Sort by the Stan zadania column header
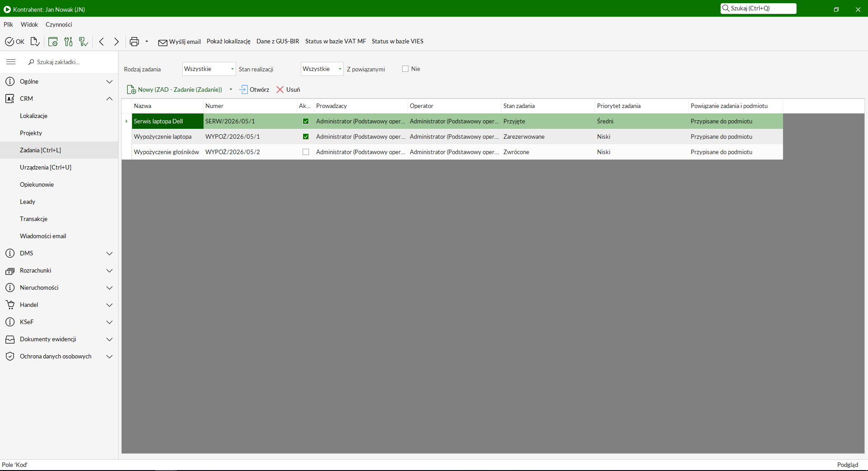The image size is (868, 471). [x=548, y=106]
